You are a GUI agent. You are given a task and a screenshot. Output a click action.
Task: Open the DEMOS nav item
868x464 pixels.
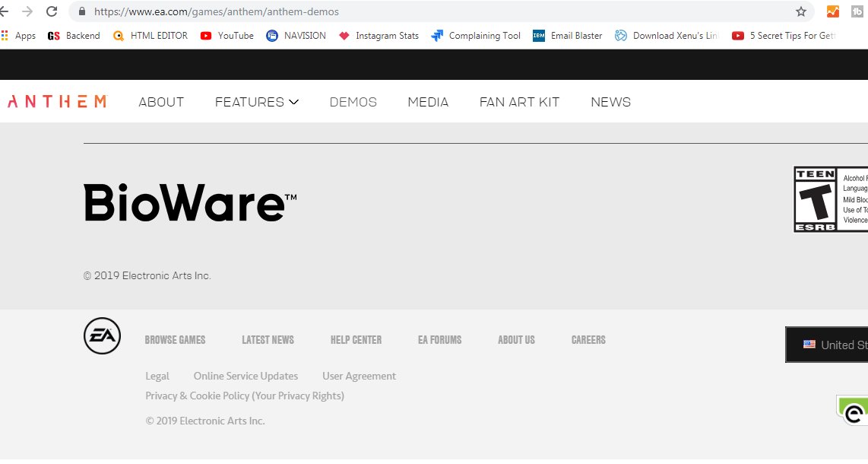(353, 102)
